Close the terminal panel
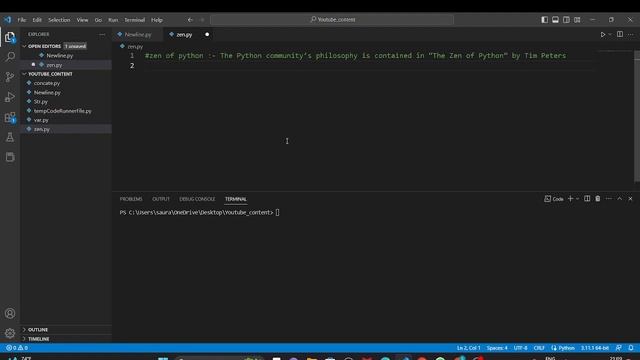 (x=630, y=199)
